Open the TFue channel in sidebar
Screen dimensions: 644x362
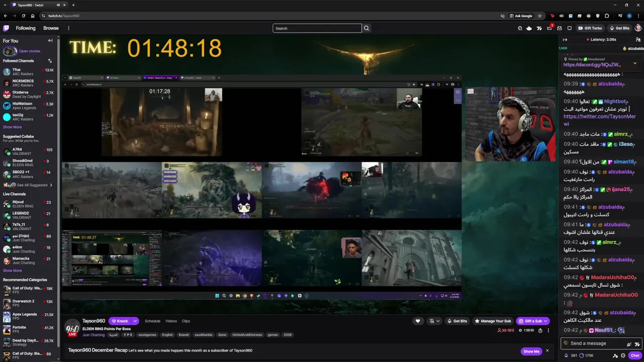(x=29, y=72)
